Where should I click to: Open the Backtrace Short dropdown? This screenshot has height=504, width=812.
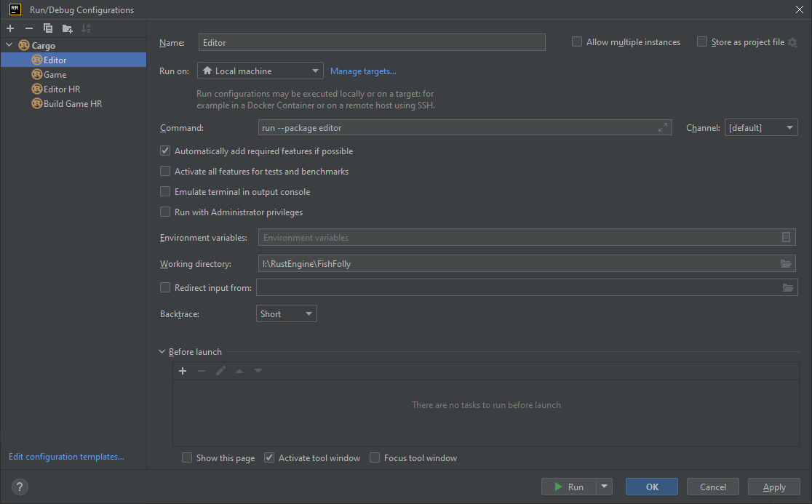287,314
